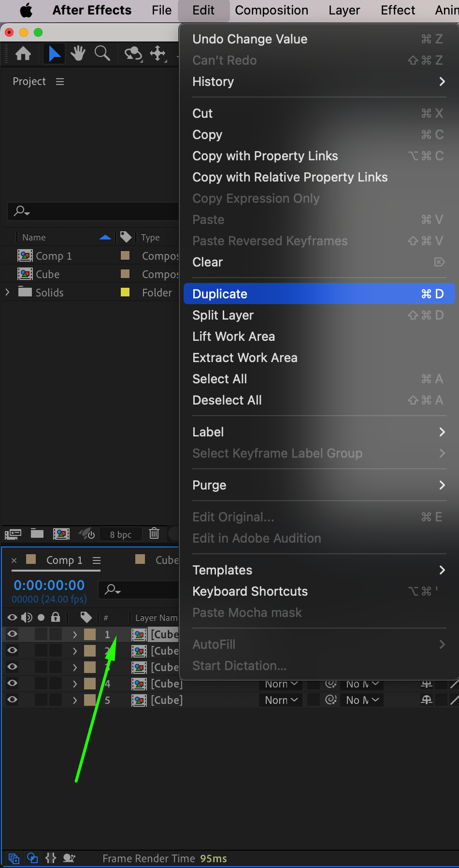The image size is (459, 868).
Task: Select the Home icon in toolbar
Action: tap(23, 54)
